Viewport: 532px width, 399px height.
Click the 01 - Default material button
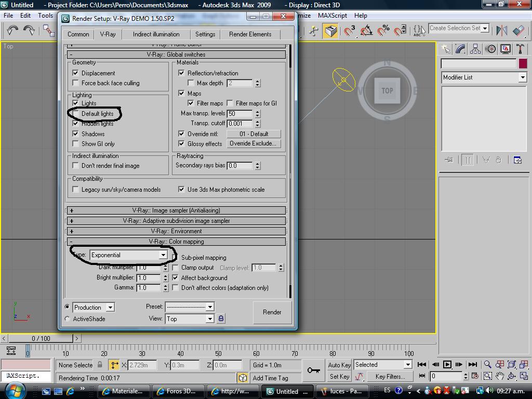[x=254, y=134]
